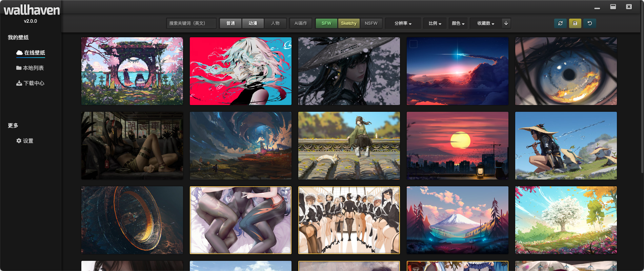Maximize the wallhaven window
Screen dimensions: 644x271
(x=613, y=7)
